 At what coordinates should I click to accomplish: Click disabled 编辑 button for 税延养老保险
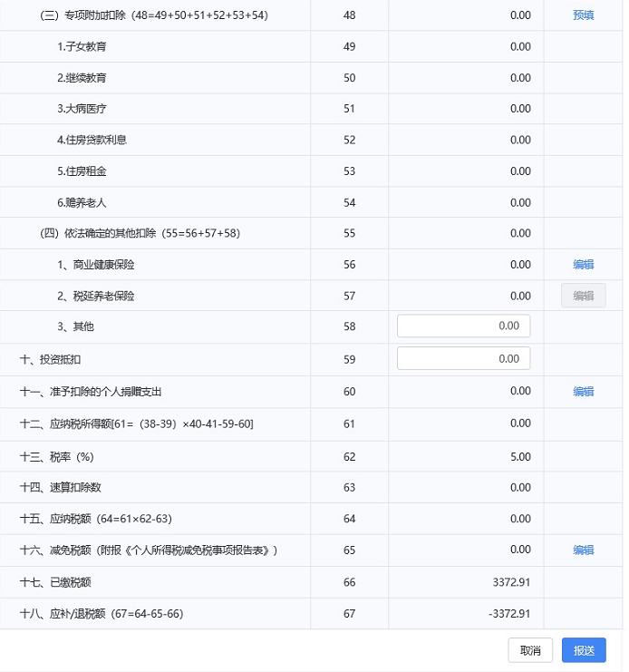(583, 296)
